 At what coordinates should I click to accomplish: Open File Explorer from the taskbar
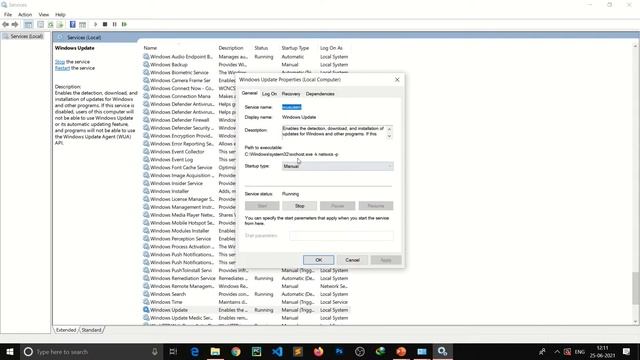[215, 351]
